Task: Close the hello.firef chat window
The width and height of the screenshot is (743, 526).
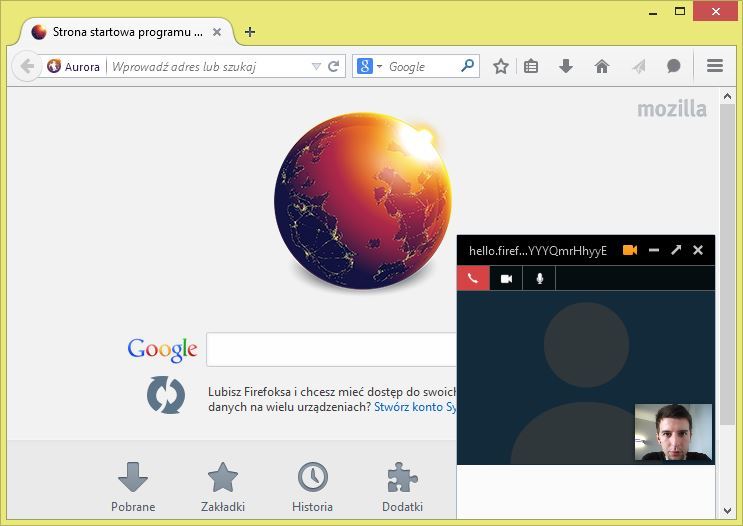Action: (698, 250)
